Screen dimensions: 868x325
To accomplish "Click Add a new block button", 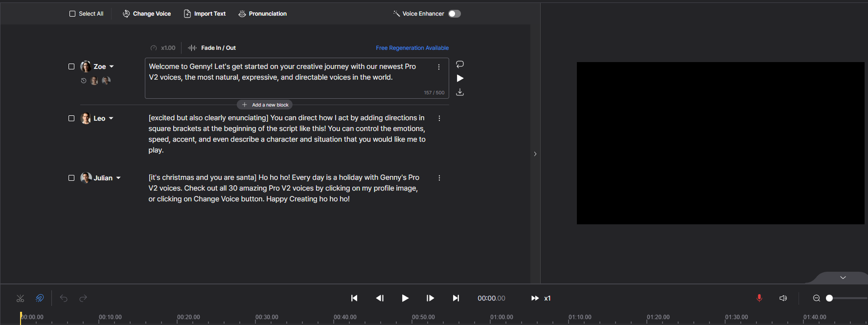I will (265, 105).
